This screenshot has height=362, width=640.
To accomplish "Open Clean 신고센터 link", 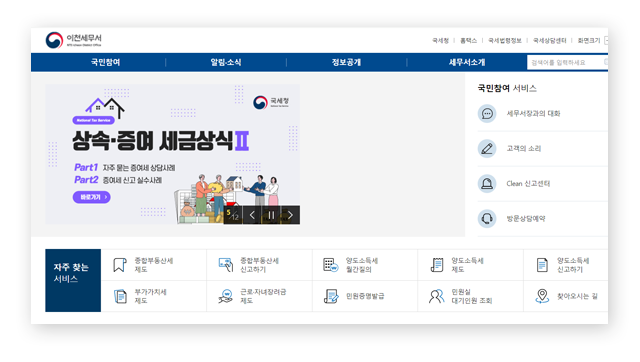I will click(528, 184).
